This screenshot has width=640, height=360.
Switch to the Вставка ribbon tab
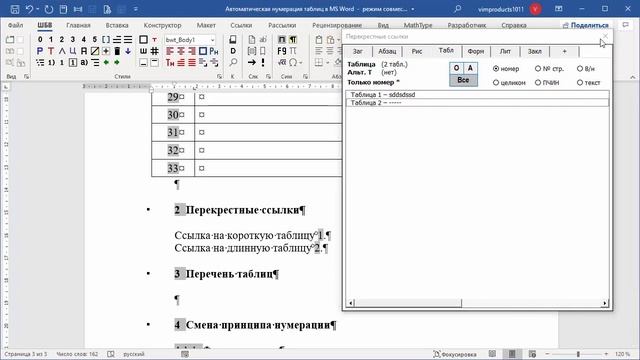(117, 25)
